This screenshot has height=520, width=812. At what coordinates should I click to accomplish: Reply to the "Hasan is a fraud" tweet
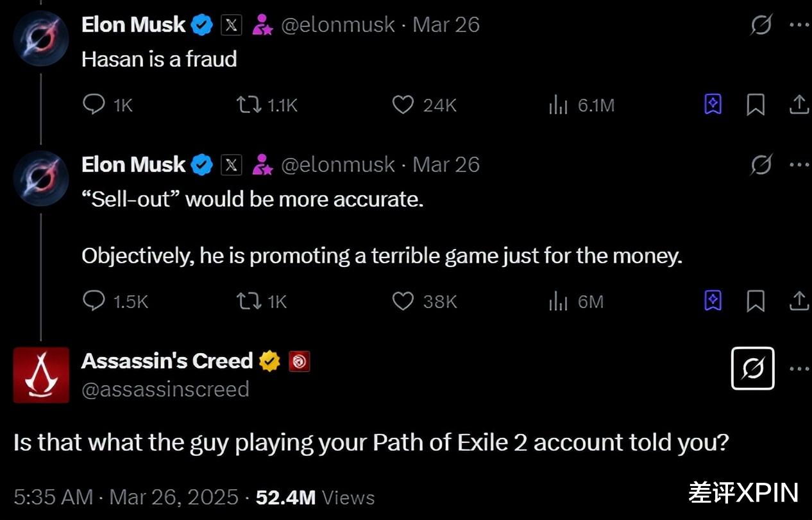click(x=94, y=105)
